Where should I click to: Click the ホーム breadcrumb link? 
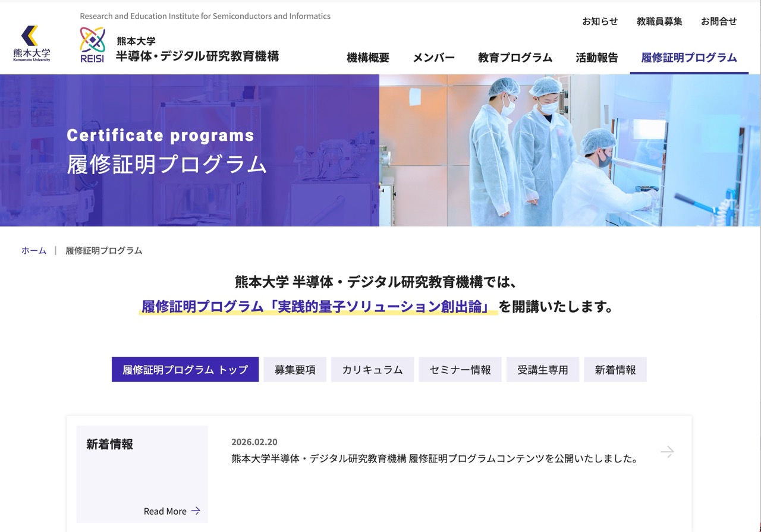click(x=34, y=250)
